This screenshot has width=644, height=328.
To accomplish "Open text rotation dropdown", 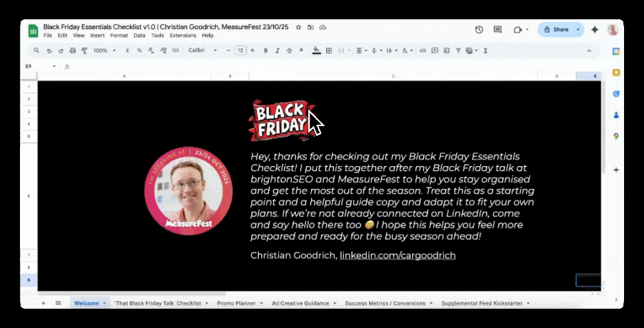I will pos(407,50).
